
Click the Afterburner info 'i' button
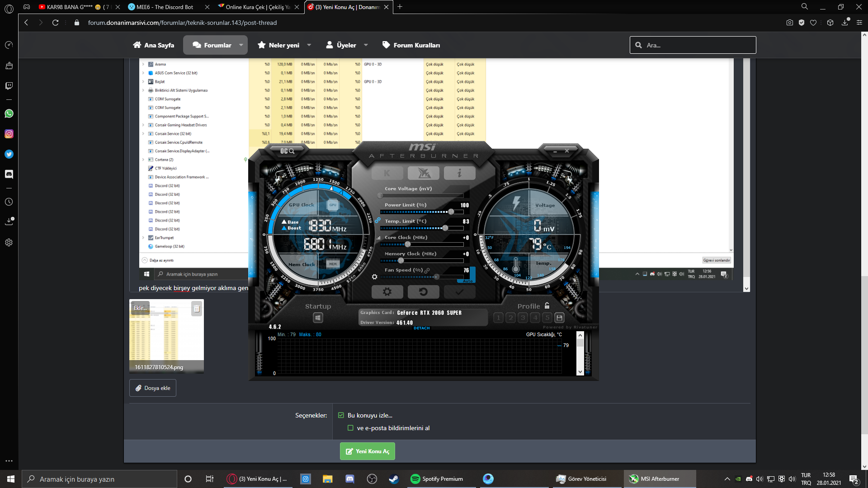pos(459,173)
